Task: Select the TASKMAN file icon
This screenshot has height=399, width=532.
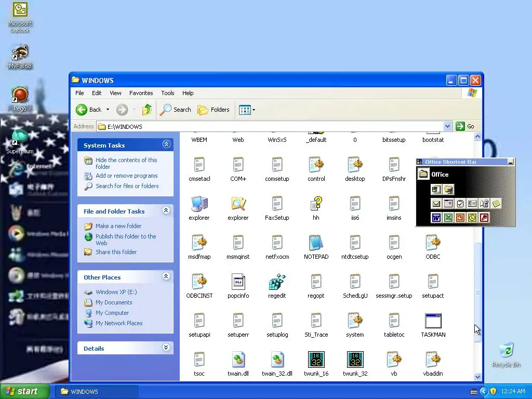Action: pos(433,321)
